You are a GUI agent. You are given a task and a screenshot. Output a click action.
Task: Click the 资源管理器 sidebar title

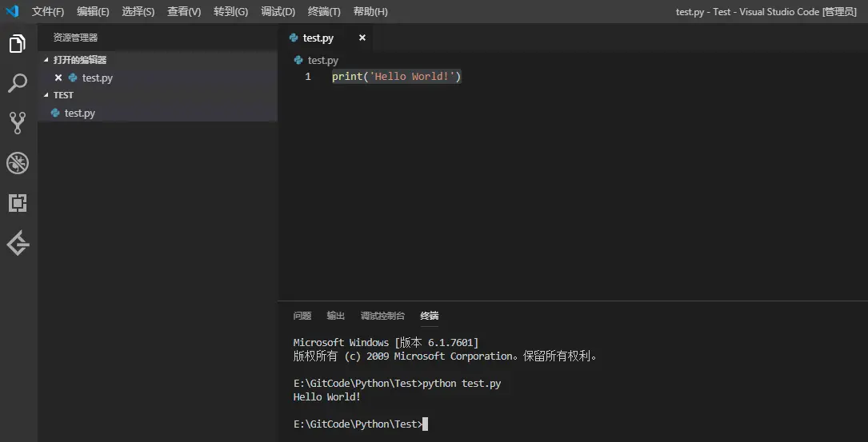point(75,38)
